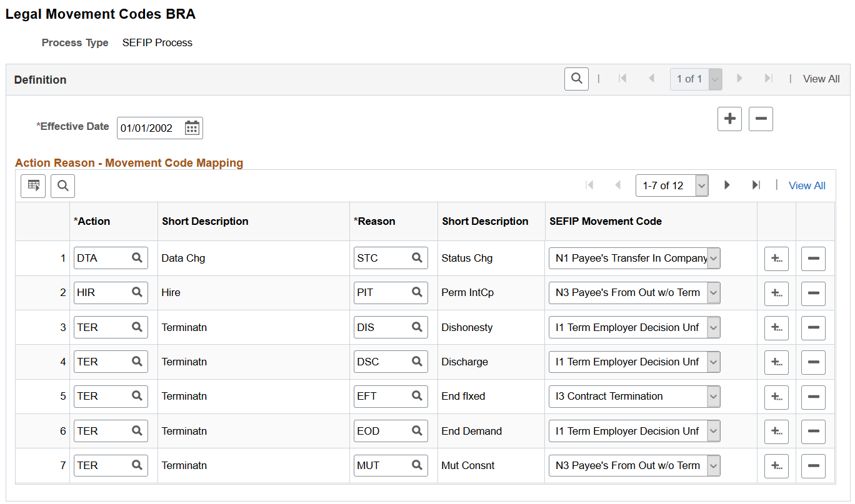Expand the 1 of 1 Definition dropdown
The height and width of the screenshot is (504, 855).
[716, 79]
